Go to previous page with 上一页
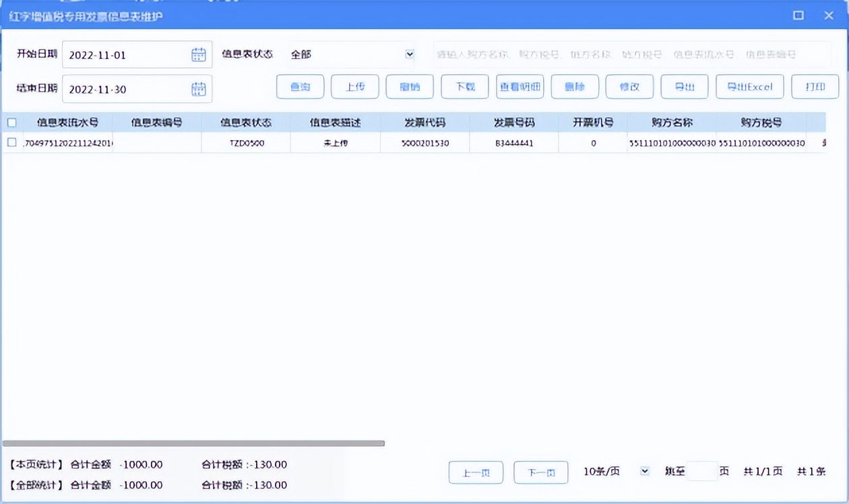849x504 pixels. click(x=476, y=472)
